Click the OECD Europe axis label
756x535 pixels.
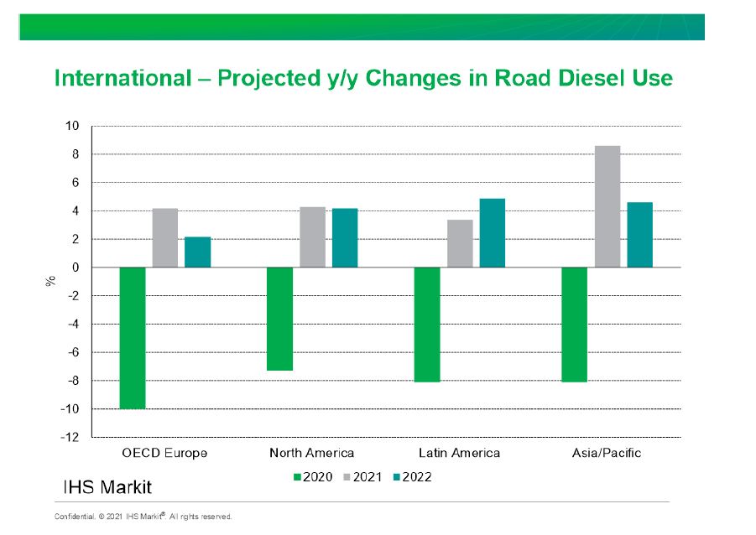click(x=164, y=453)
